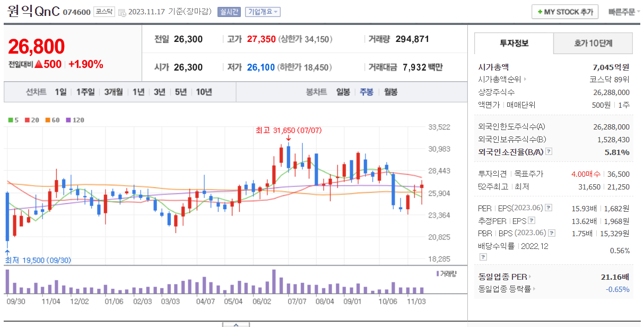Image resolution: width=644 pixels, height=327 pixels.
Task: Click the arrow after 시가총액순위
Action: coord(525,80)
